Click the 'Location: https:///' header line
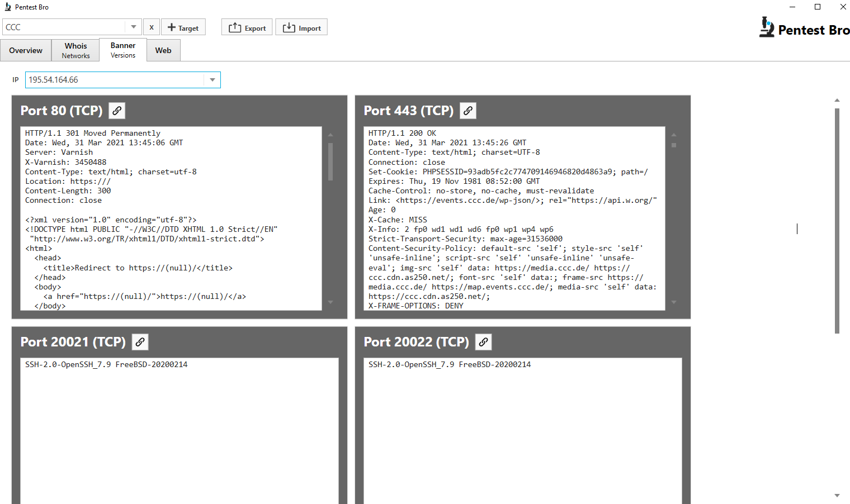This screenshot has height=504, width=850. point(68,181)
